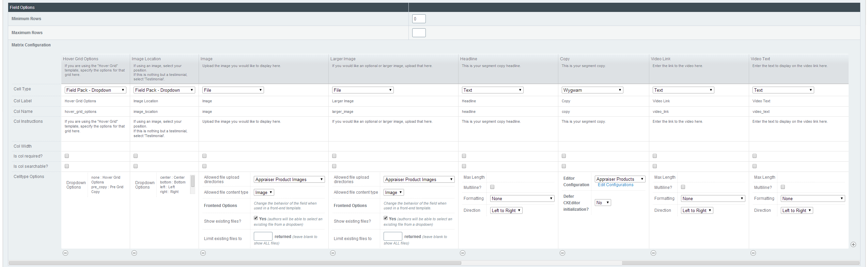Screen dimensions: 868x267
Task: Enable Multiline for Video Link column
Action: click(683, 187)
